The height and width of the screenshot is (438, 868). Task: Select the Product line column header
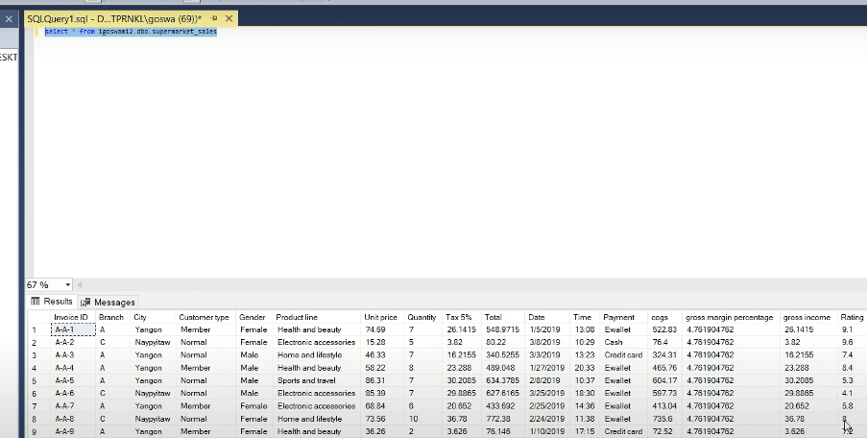tap(297, 317)
